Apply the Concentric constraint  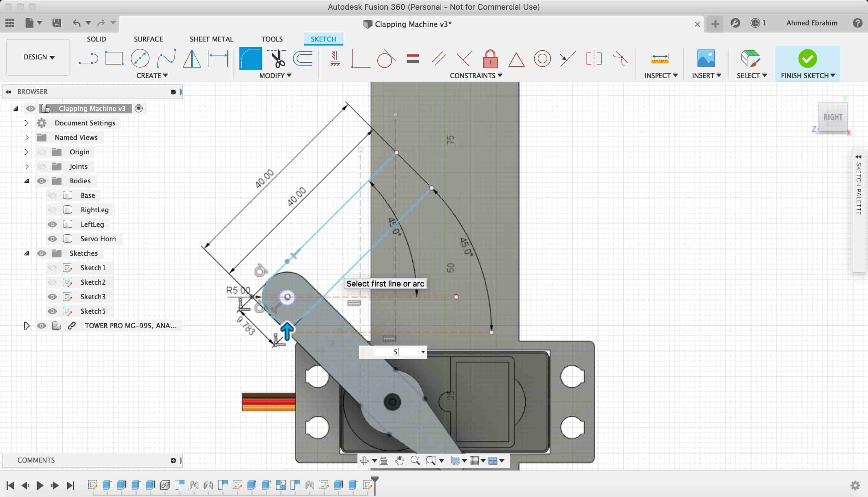[542, 59]
